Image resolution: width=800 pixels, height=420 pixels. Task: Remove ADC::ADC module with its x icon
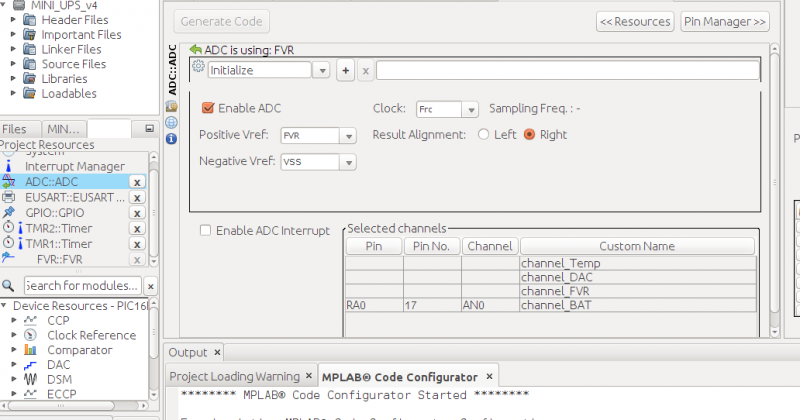tap(137, 182)
